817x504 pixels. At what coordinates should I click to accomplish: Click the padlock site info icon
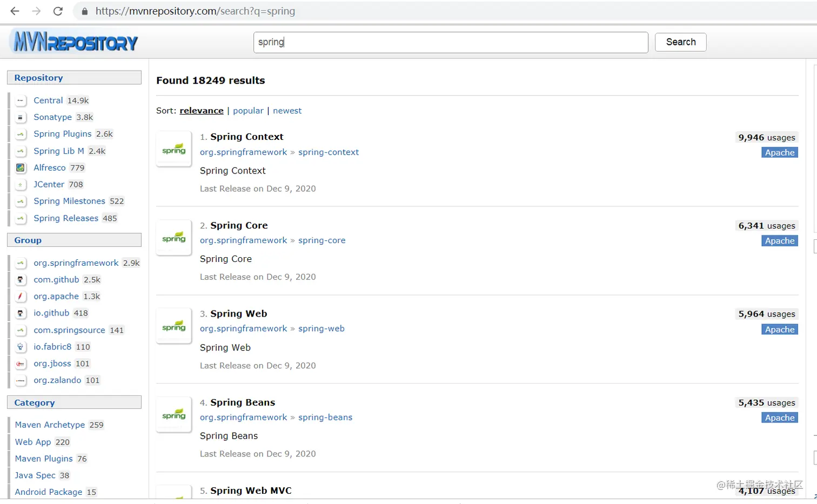pos(84,11)
